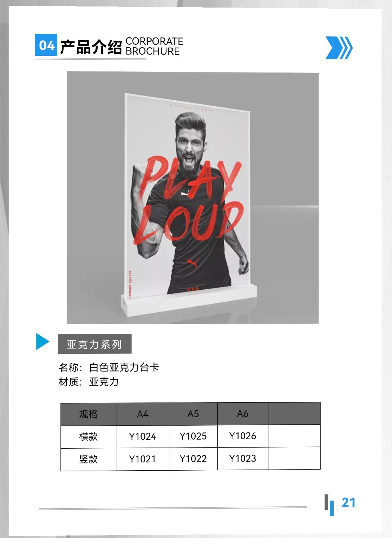Click the blue and gray bar icon beside 21
This screenshot has height=538, width=392.
[329, 505]
